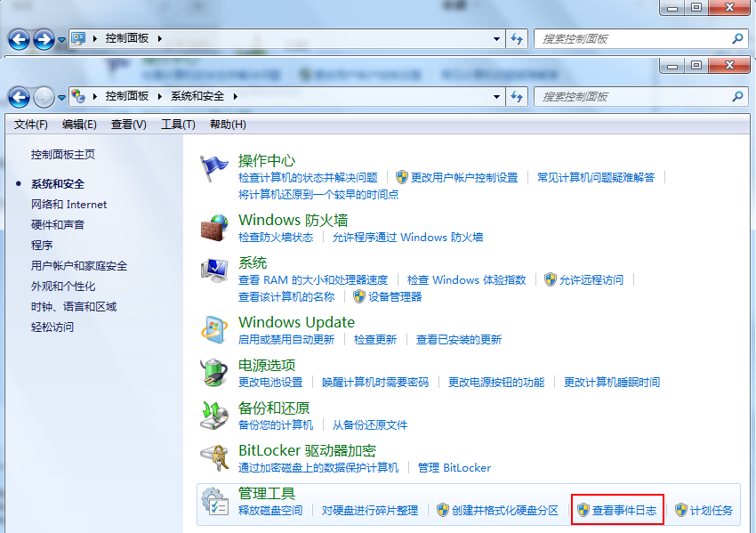Open recent pages dropdown in rear window
Viewport: 756px width, 533px height.
[x=61, y=39]
